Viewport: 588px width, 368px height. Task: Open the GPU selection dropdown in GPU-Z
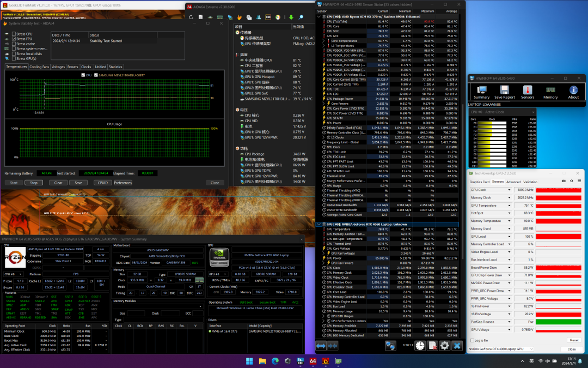[530, 349]
